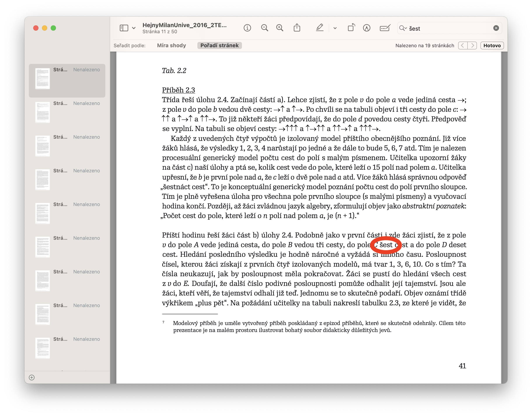532x416 pixels.
Task: Open the share icon in the toolbar
Action: pyautogui.click(x=297, y=28)
